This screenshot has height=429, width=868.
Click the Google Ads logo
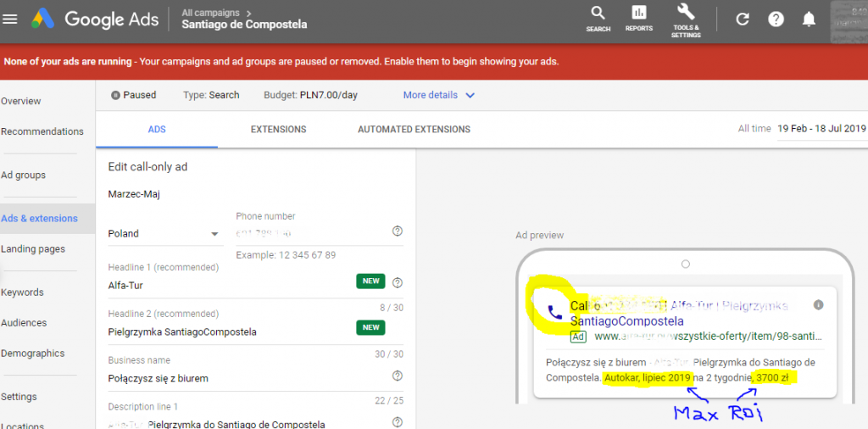[95, 19]
